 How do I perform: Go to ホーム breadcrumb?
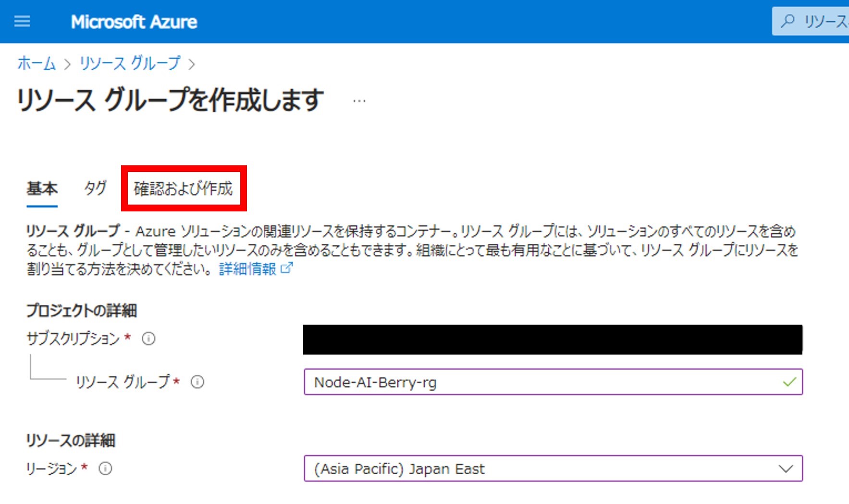pos(37,63)
